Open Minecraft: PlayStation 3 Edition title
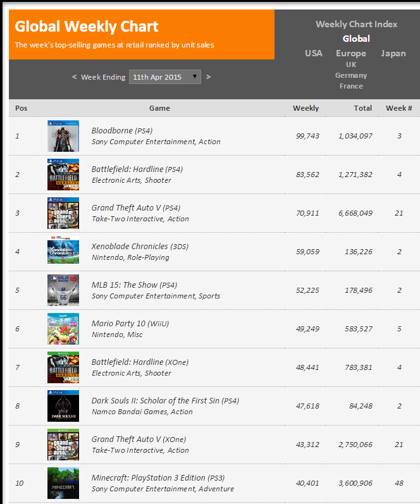420x504 pixels. [x=158, y=478]
